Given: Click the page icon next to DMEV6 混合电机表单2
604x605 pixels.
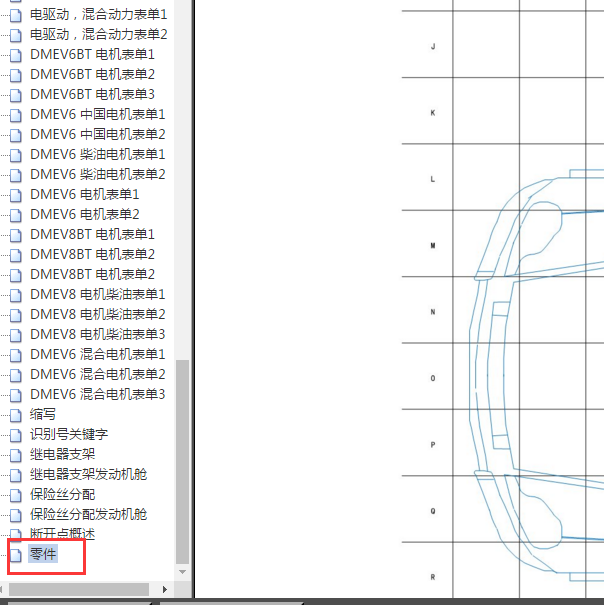Looking at the screenshot, I should tap(15, 375).
